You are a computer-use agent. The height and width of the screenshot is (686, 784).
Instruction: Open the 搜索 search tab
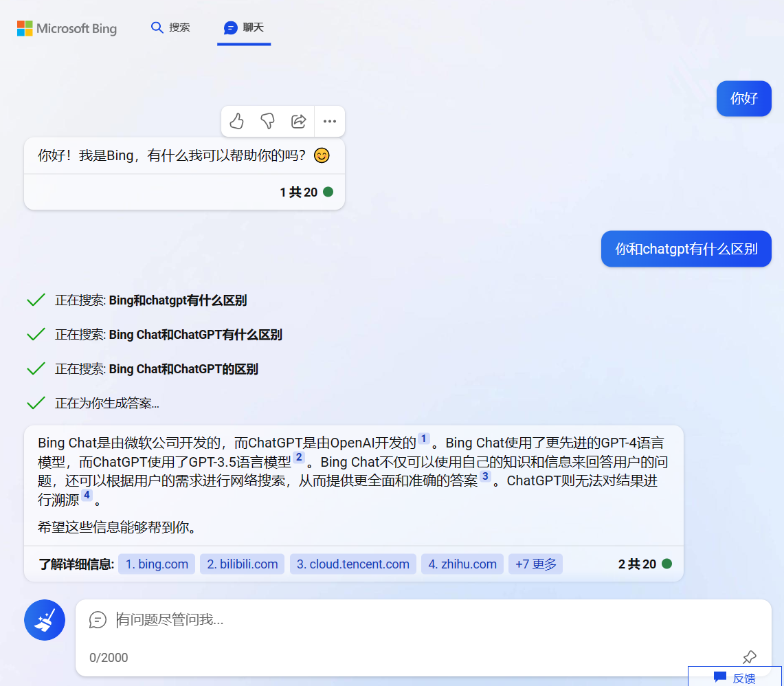click(170, 27)
